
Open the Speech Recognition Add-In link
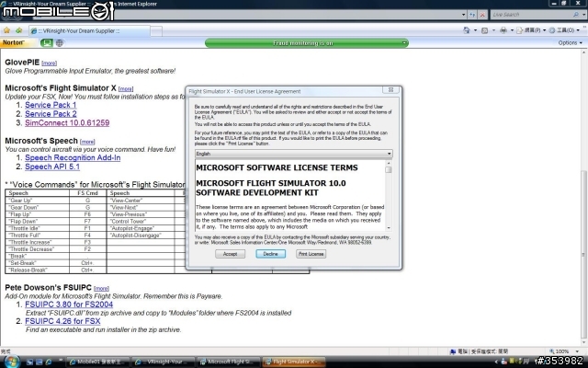(x=73, y=157)
